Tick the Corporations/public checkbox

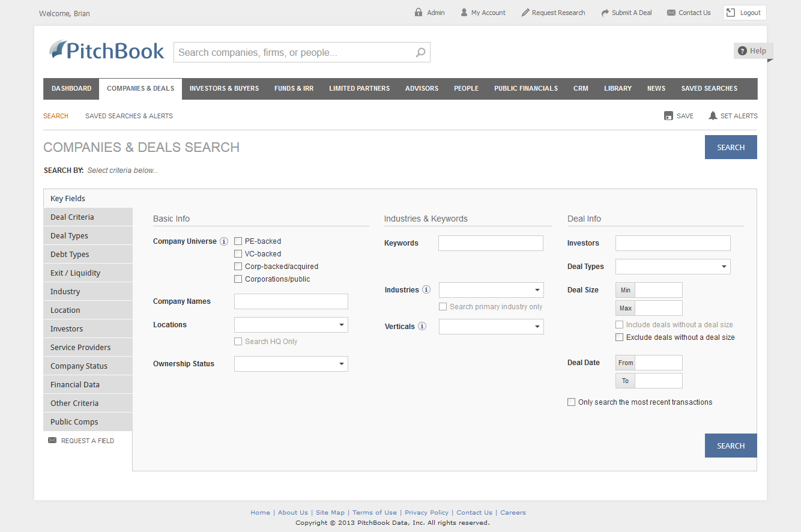(x=238, y=279)
